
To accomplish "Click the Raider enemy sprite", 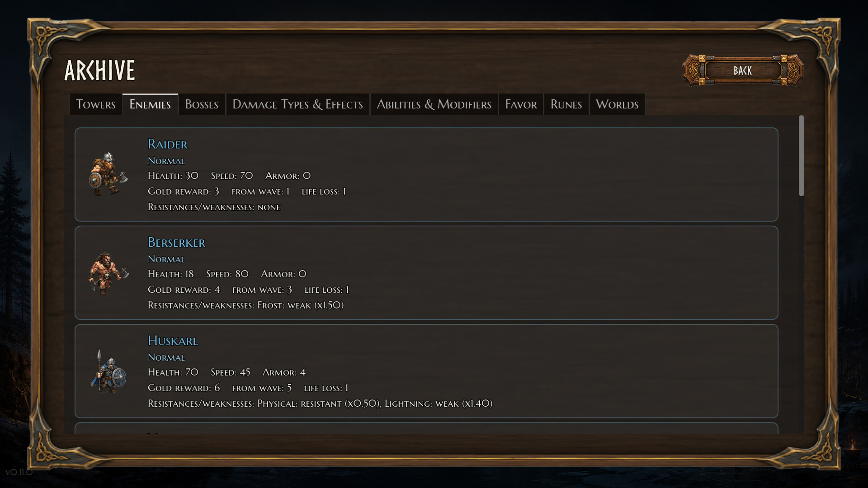I will click(108, 174).
